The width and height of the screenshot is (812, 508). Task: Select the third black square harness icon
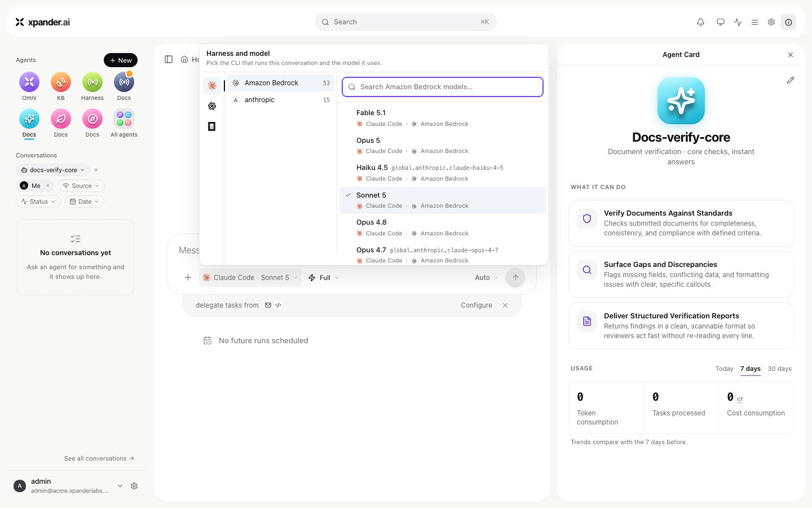(212, 126)
